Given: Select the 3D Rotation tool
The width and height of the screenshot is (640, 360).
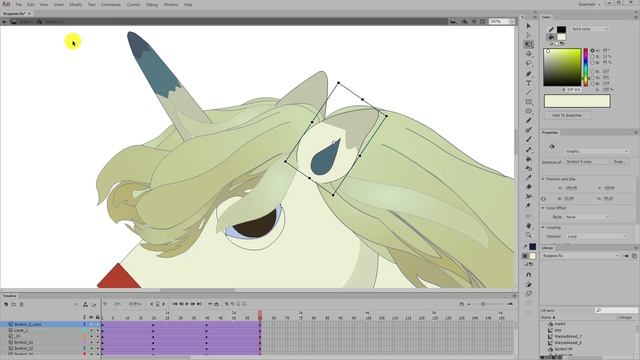Looking at the screenshot, I should click(529, 54).
